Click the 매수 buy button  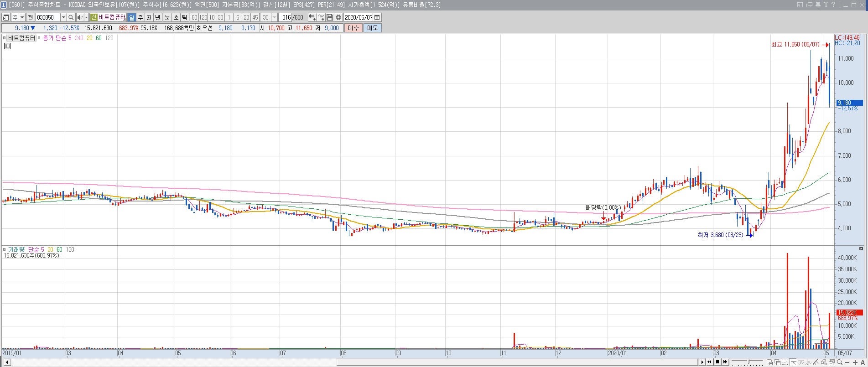353,28
